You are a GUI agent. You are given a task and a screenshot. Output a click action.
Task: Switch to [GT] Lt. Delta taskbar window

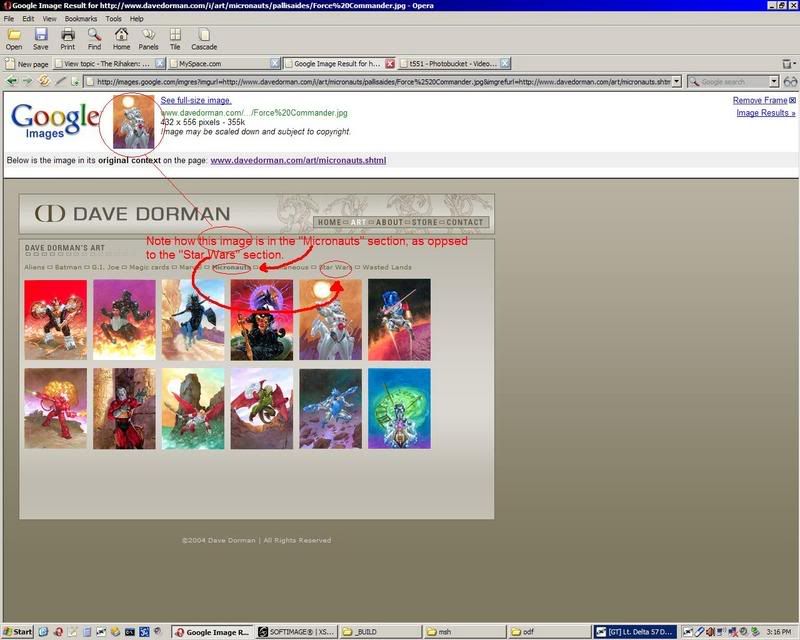(x=635, y=632)
